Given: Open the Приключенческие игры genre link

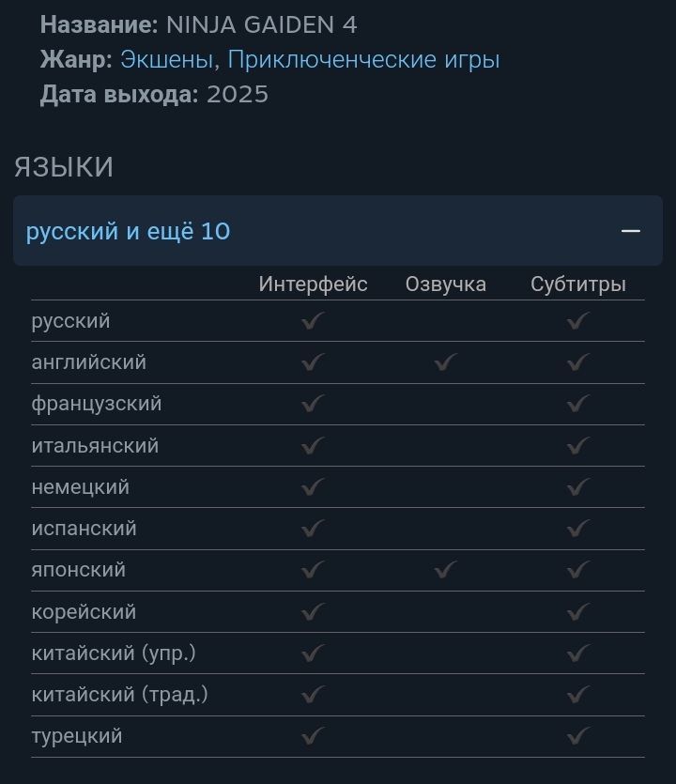Looking at the screenshot, I should click(363, 59).
